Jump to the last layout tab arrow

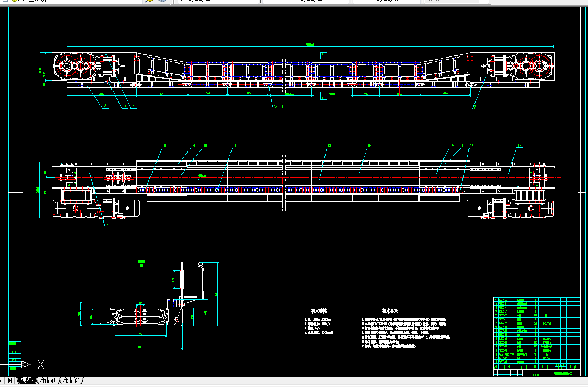tap(10, 380)
